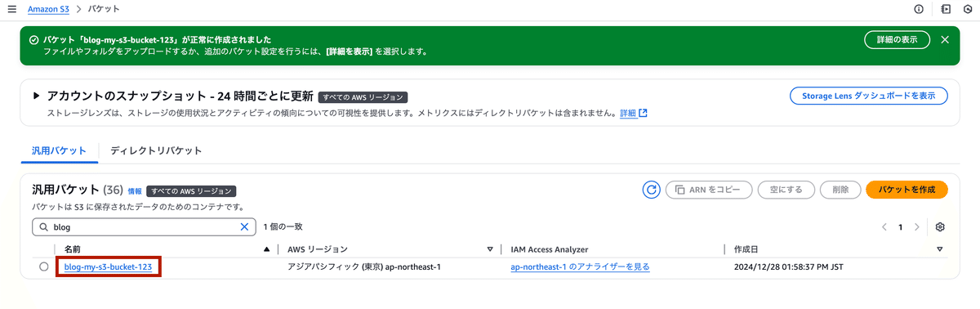Click the バケットを作成 button
Image resolution: width=980 pixels, height=309 pixels.
tap(906, 190)
